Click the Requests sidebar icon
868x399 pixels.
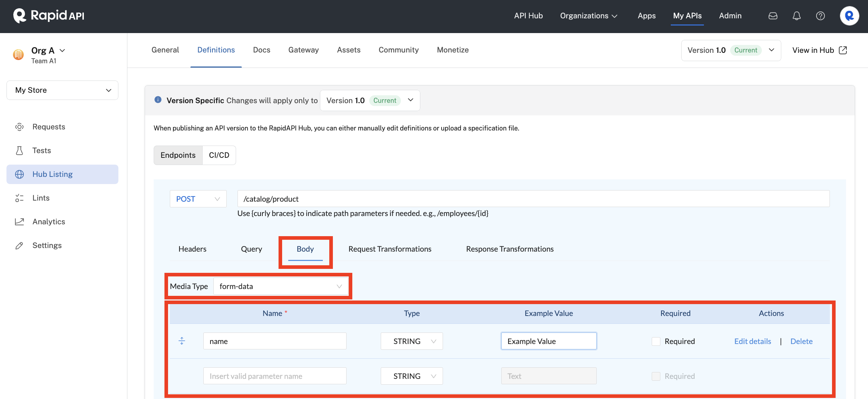19,127
